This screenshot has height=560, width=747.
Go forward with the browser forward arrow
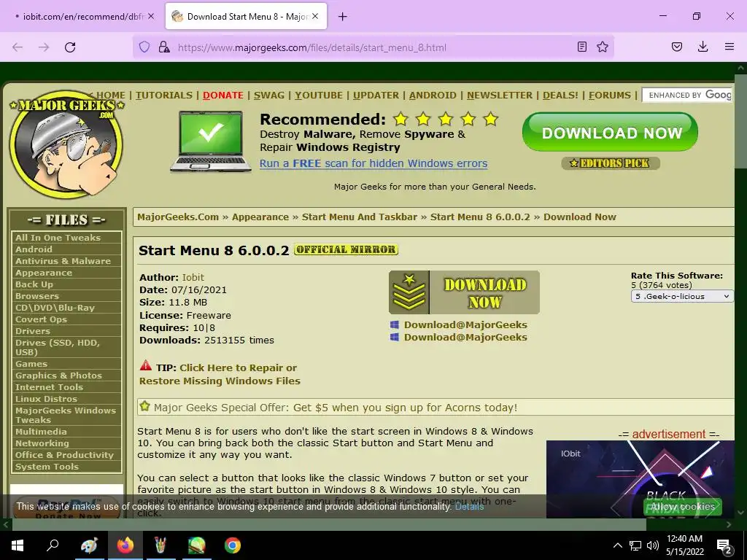coord(44,47)
